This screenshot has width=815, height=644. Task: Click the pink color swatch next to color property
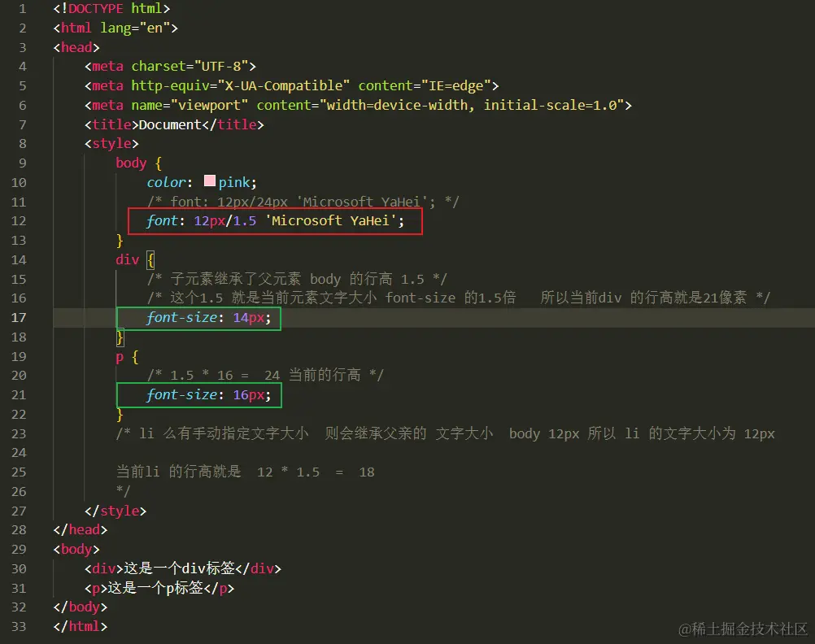(209, 181)
